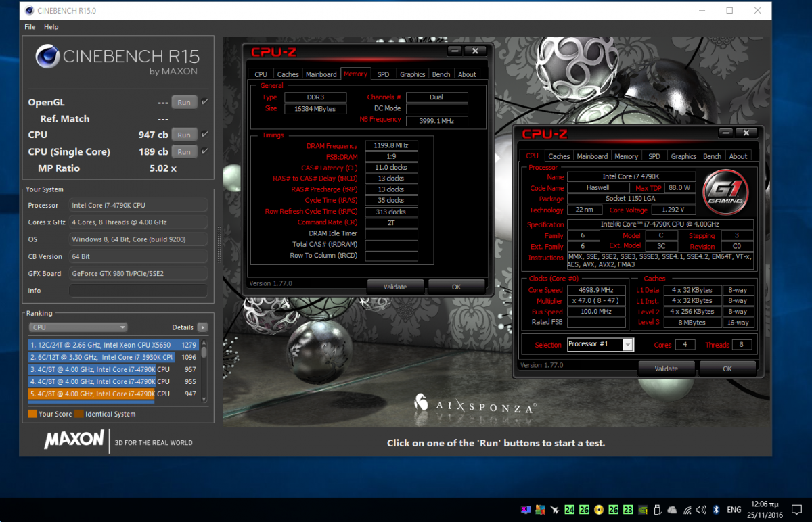Expand ranking Details with the arrow button
This screenshot has height=522, width=812.
click(202, 327)
